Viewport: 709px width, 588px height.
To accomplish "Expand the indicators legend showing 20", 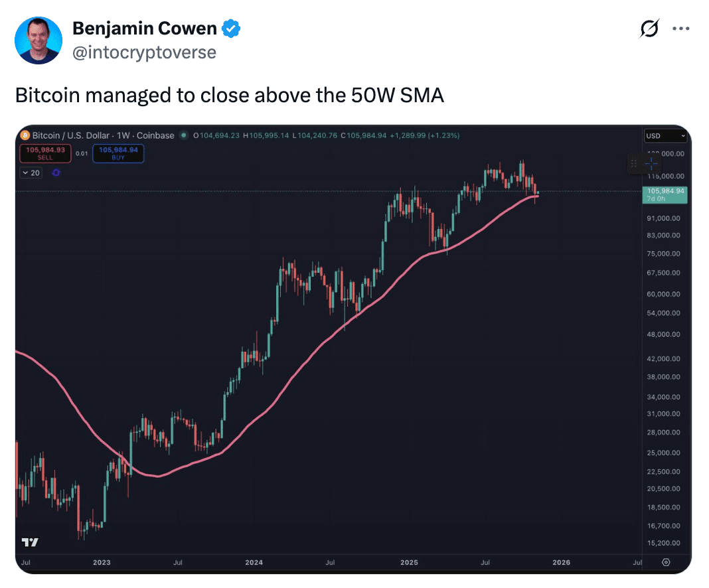I will 31,173.
